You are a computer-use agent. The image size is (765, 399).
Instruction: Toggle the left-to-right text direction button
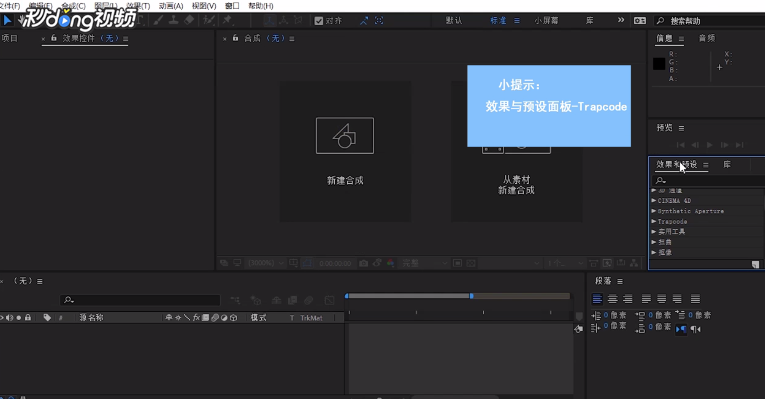tap(681, 329)
